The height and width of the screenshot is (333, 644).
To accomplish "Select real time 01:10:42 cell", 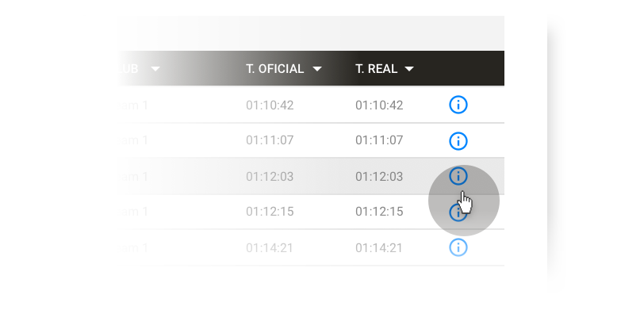I will (379, 105).
